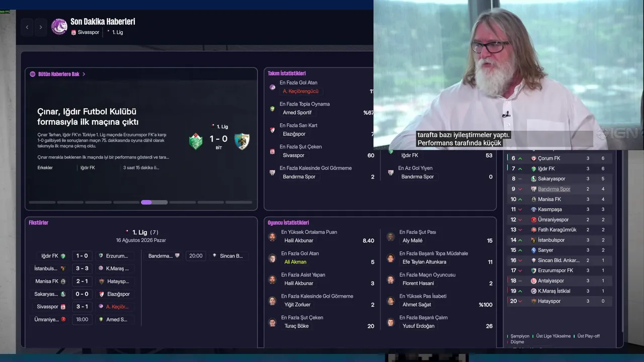Click Amed Sportif badge in team statistics
Screen dimensions: 644x362
tap(272, 109)
